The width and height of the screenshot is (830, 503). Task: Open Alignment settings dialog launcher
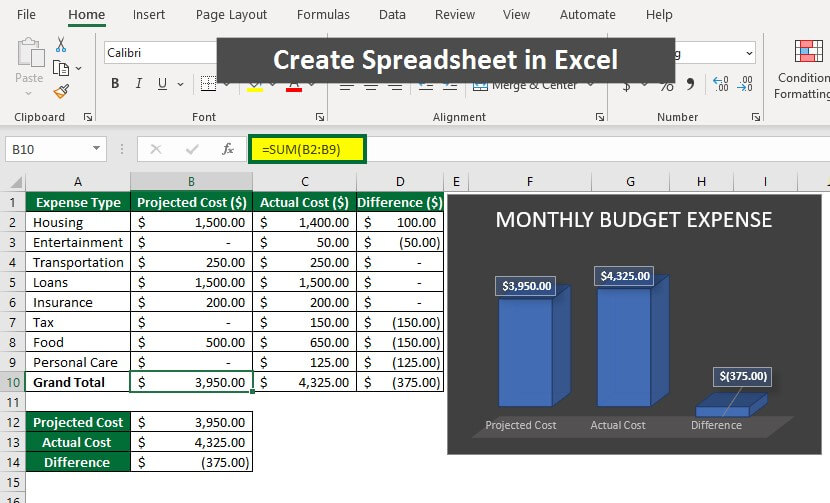click(x=600, y=117)
